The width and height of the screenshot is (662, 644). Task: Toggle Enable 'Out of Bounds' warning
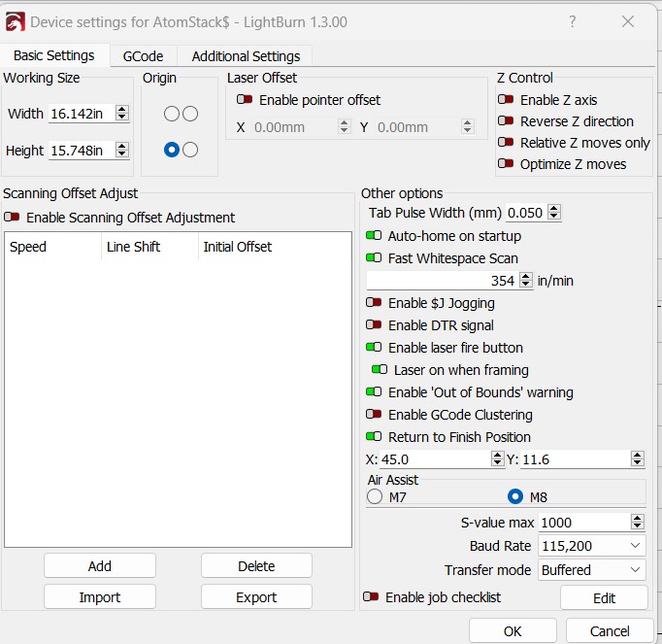click(374, 391)
